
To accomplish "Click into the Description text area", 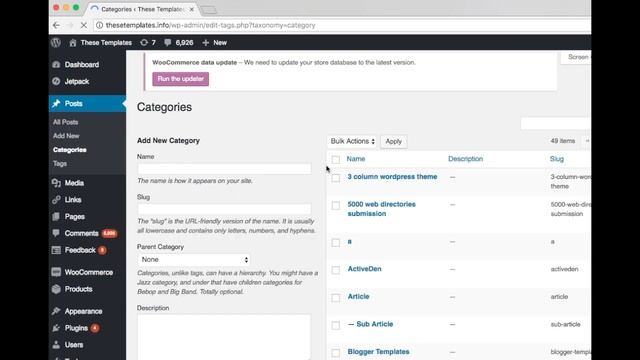I will point(224,337).
